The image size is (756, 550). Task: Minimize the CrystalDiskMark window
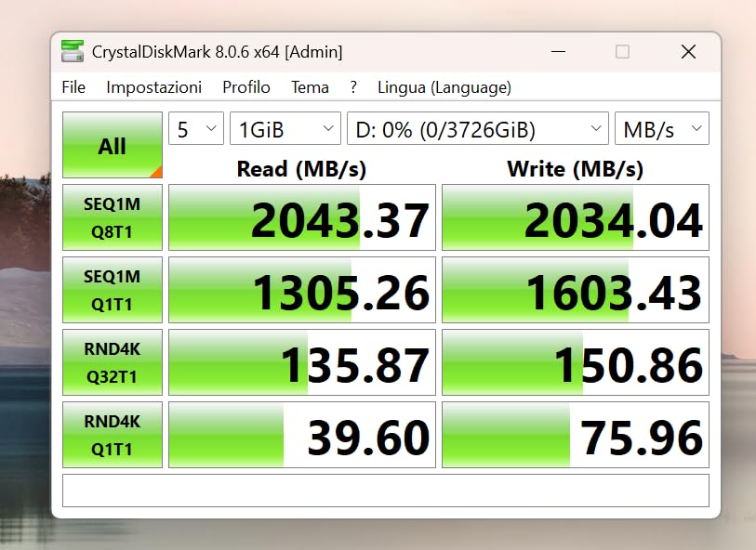(x=558, y=51)
